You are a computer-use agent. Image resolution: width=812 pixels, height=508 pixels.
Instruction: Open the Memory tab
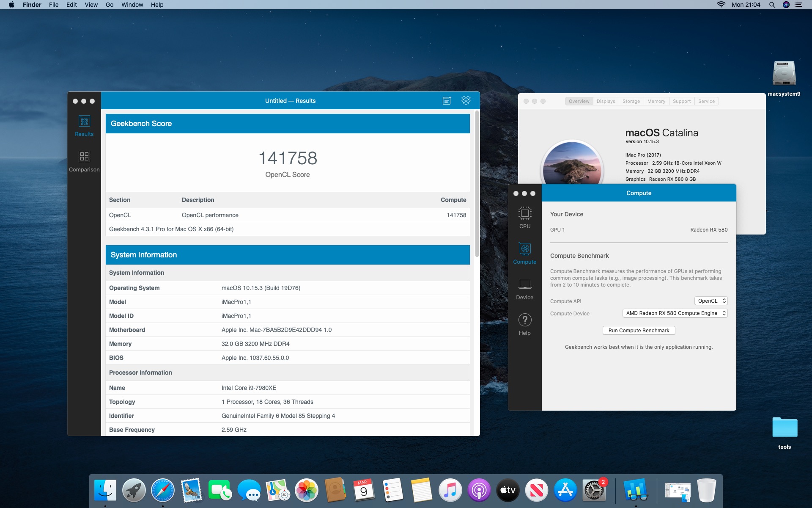[x=656, y=102]
